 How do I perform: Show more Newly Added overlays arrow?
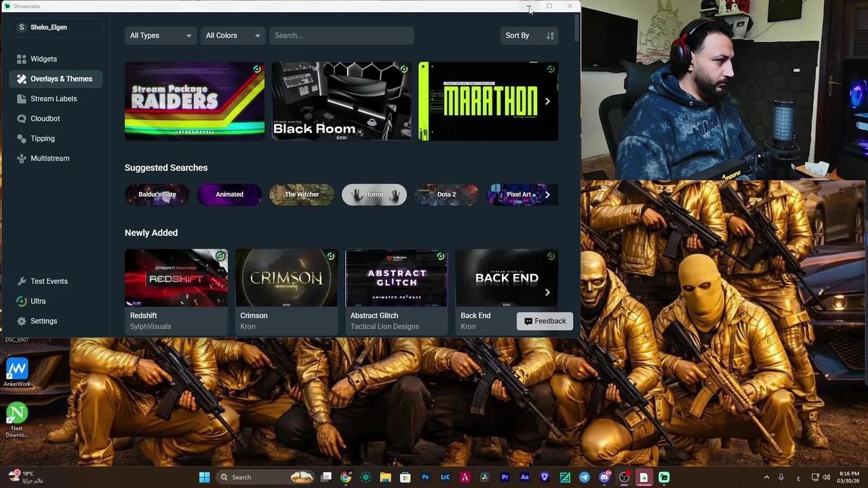pyautogui.click(x=547, y=292)
